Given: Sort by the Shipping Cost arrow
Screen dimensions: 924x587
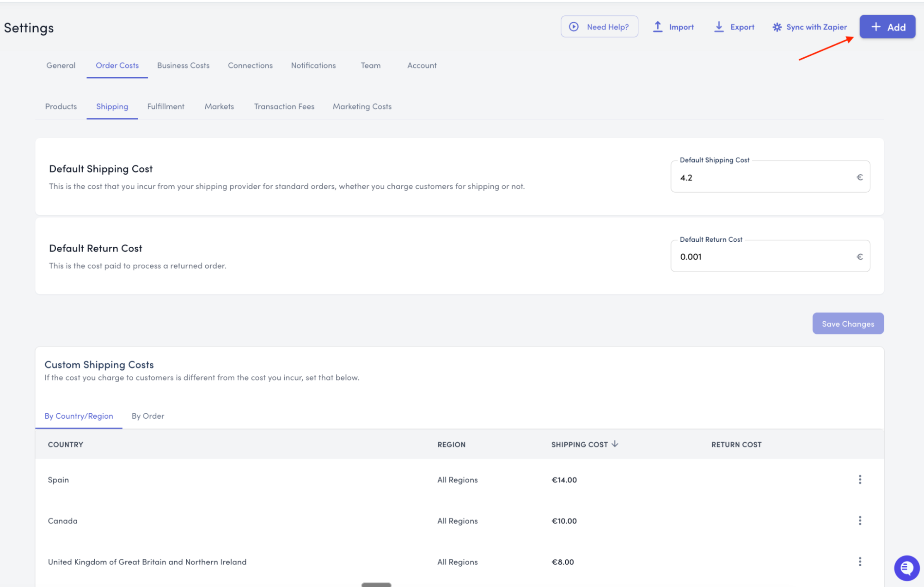Looking at the screenshot, I should tap(615, 444).
